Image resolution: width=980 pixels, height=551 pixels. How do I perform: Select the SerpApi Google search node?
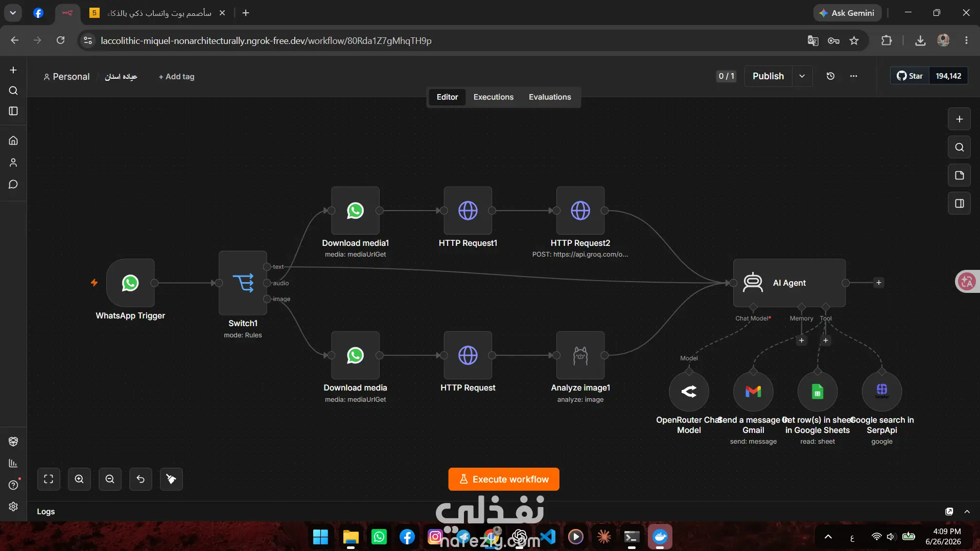coord(882,392)
